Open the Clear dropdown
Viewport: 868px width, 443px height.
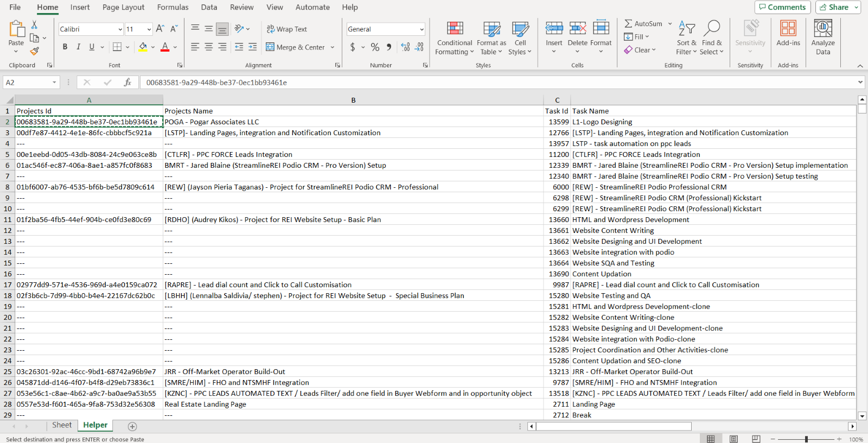tap(640, 49)
